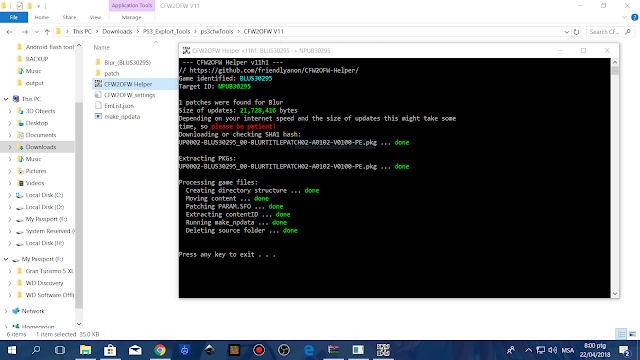Collapse the This PC tree node

tap(6, 99)
